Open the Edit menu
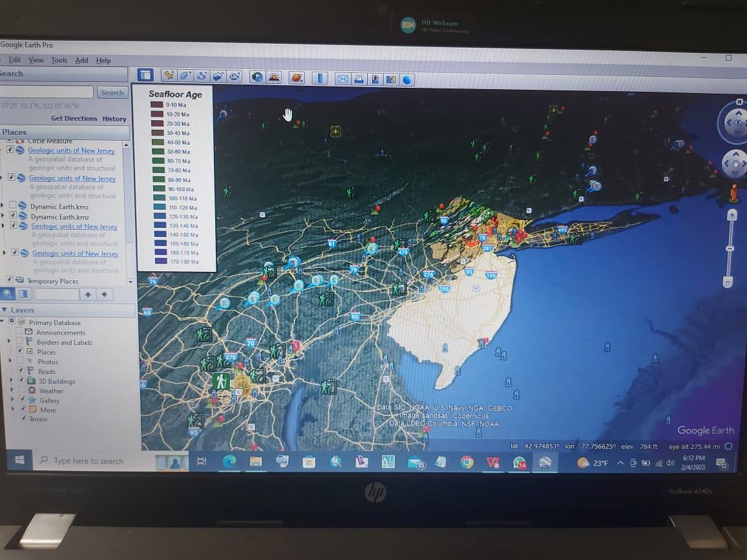This screenshot has width=747, height=560. click(14, 59)
